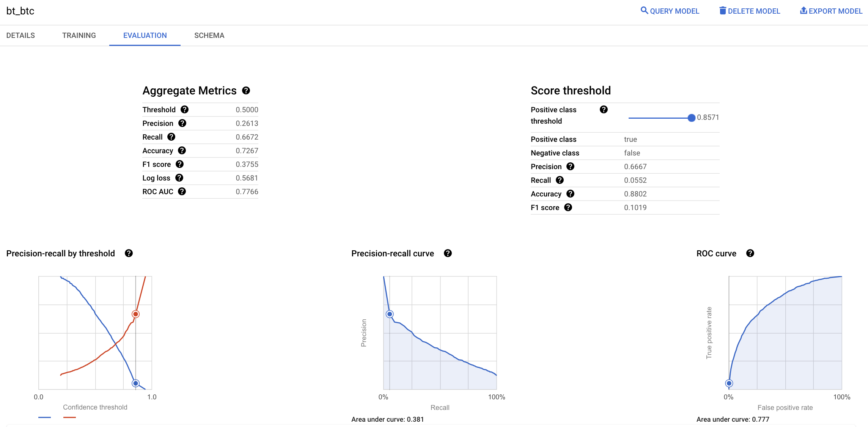Viewport: 868px width, 427px height.
Task: Click the positive class threshold slider handle
Action: (x=691, y=118)
